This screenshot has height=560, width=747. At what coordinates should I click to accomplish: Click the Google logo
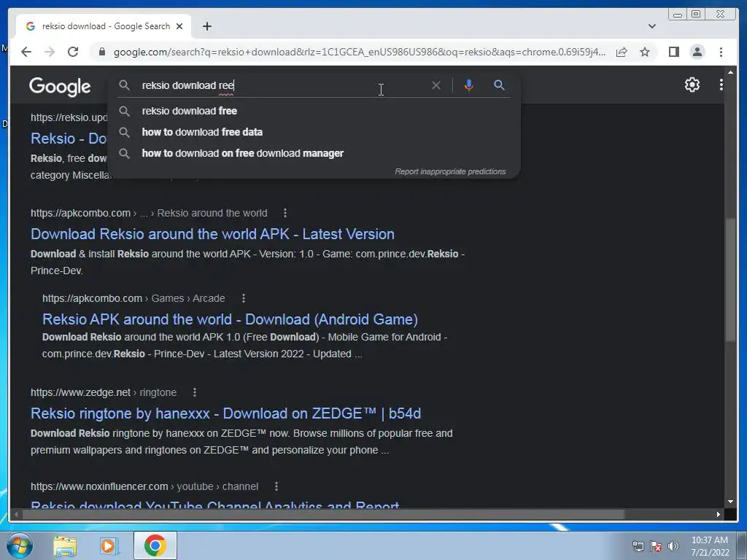point(60,87)
